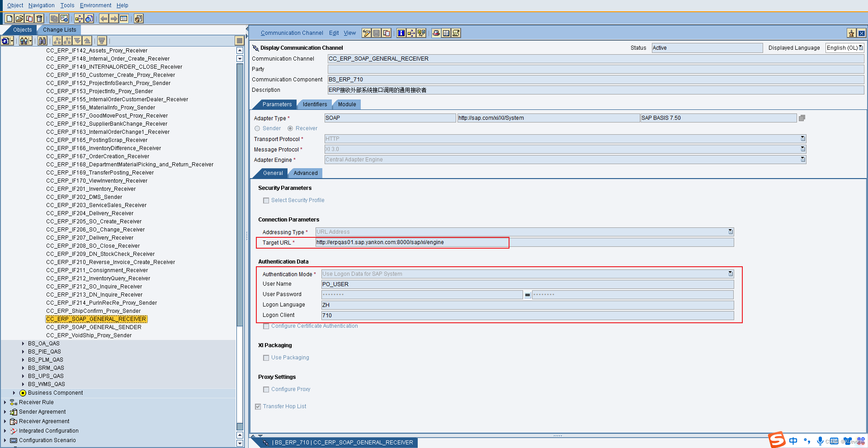The width and height of the screenshot is (868, 448).
Task: Select the Sender radio button
Action: coord(257,128)
